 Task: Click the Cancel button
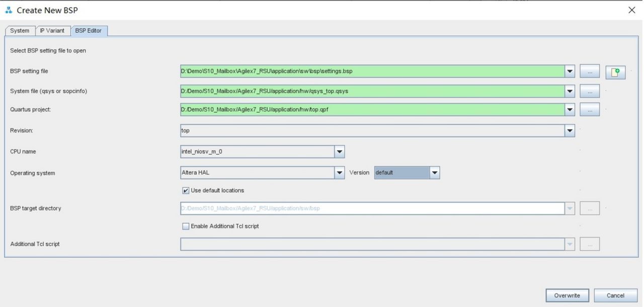pos(615,295)
